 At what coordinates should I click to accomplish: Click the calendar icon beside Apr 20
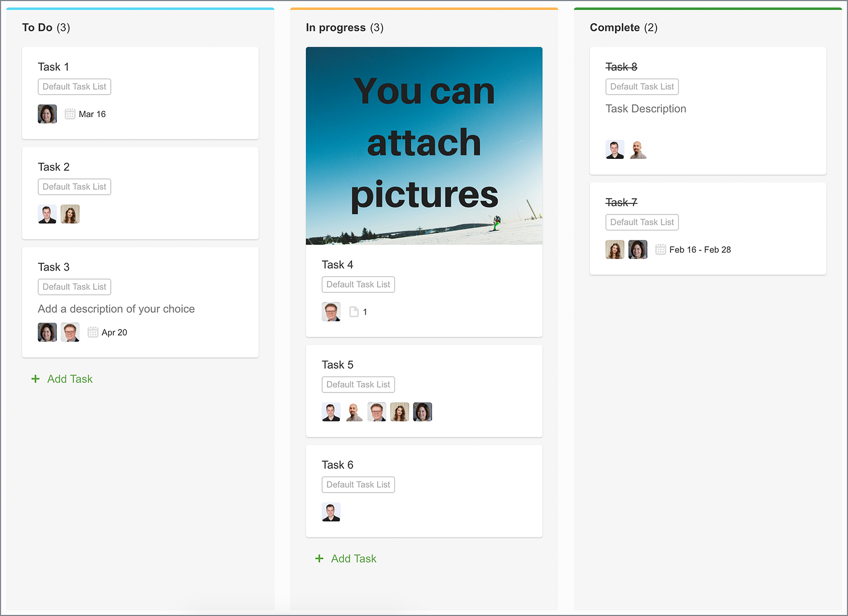(x=93, y=332)
